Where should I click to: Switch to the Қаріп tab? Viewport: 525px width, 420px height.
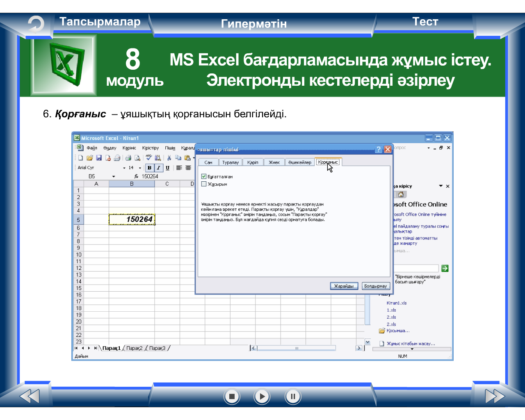click(253, 162)
